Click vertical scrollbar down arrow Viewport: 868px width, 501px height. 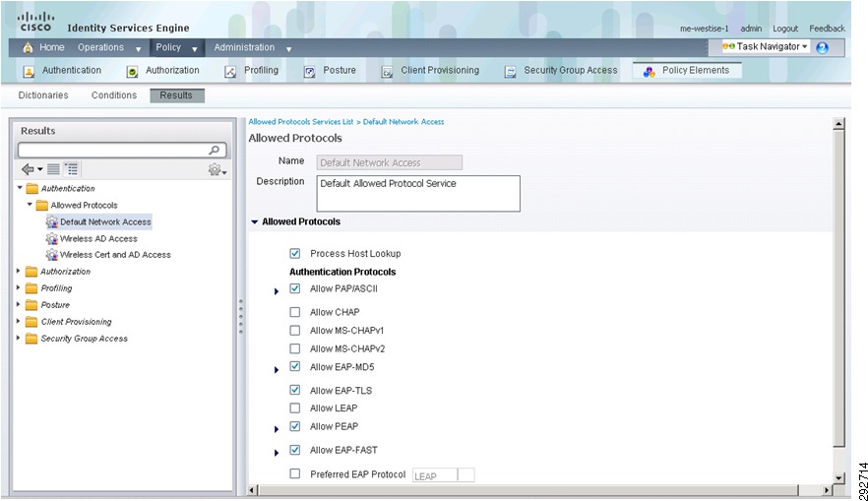click(x=838, y=477)
